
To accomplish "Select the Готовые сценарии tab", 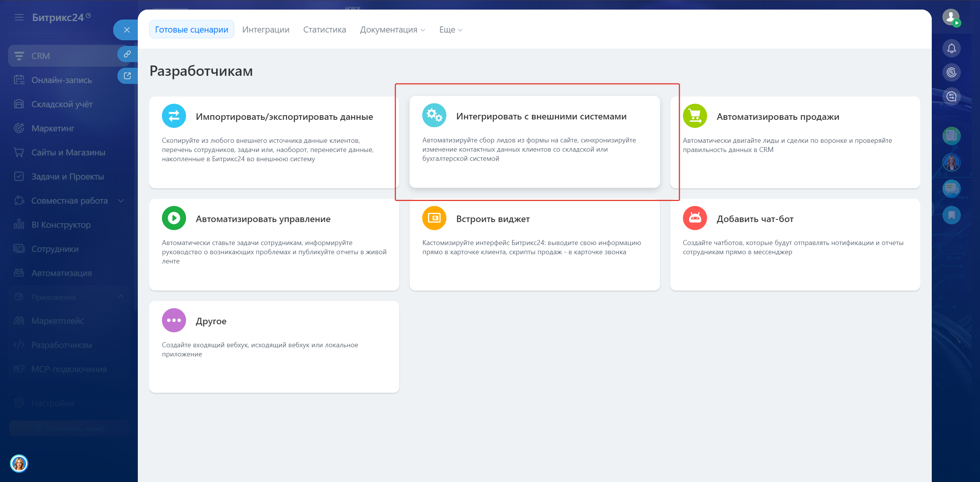I will point(191,29).
